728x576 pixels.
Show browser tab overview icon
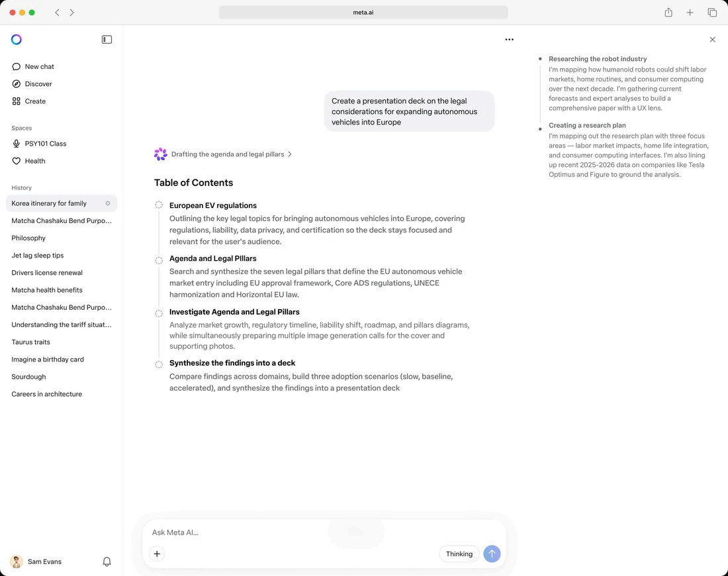tap(712, 13)
